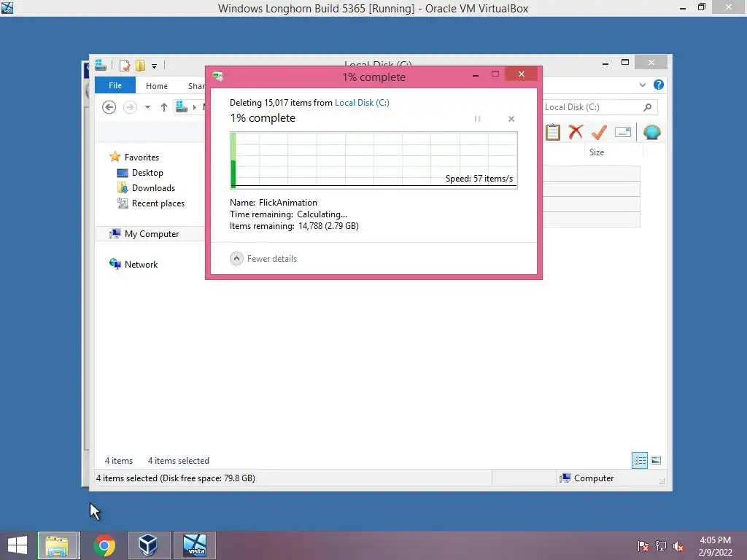Open VirtualBox Manager taskbar icon
This screenshot has width=747, height=560.
pos(148,545)
